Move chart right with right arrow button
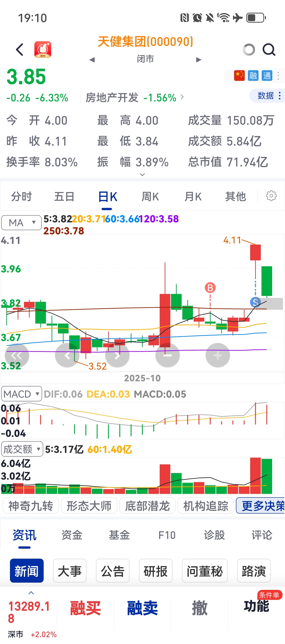Viewport: 285px width, 644px height. [x=117, y=355]
